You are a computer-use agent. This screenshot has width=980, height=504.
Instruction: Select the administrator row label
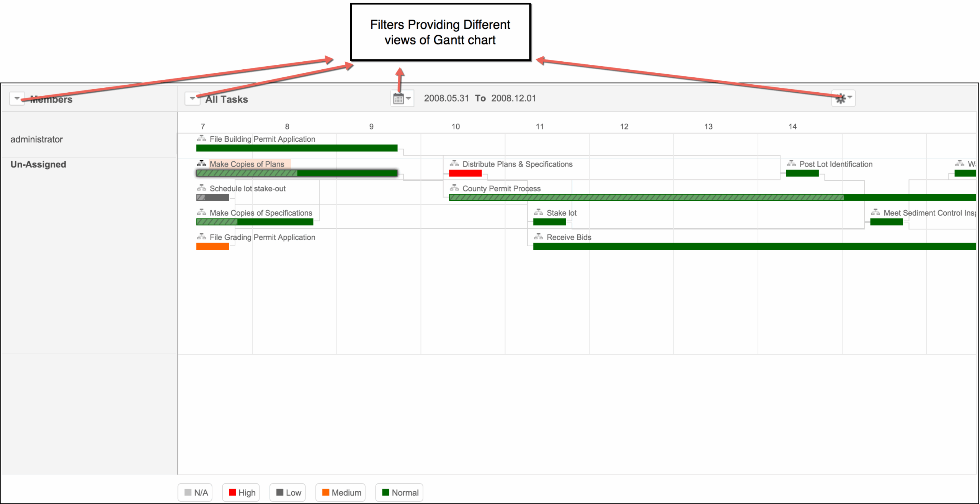point(37,139)
